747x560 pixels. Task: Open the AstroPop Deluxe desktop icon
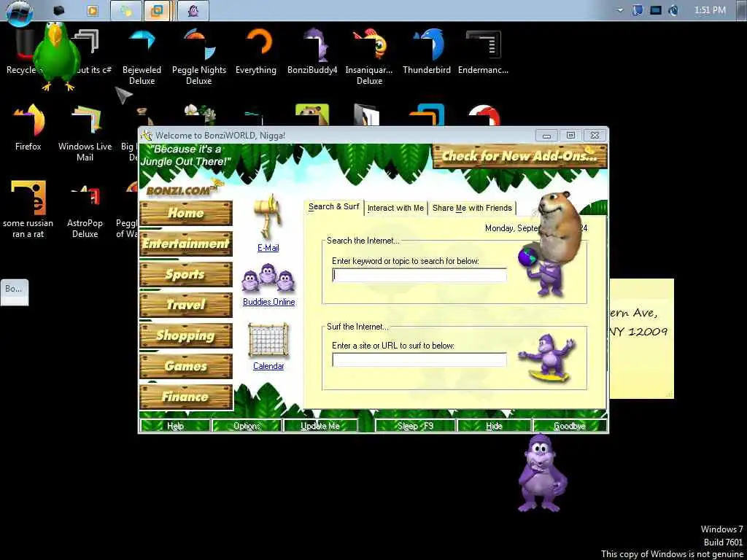coord(85,209)
